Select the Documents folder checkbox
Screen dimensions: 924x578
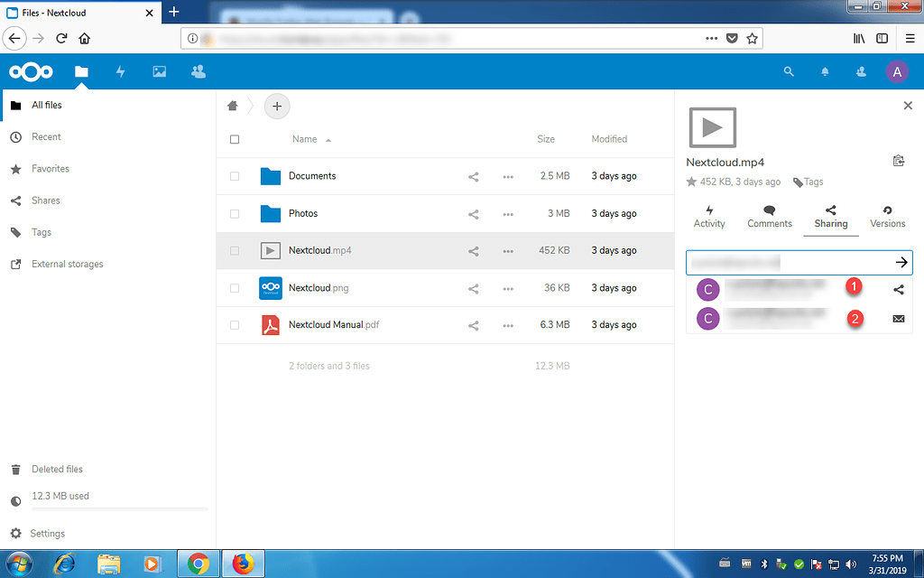(235, 176)
